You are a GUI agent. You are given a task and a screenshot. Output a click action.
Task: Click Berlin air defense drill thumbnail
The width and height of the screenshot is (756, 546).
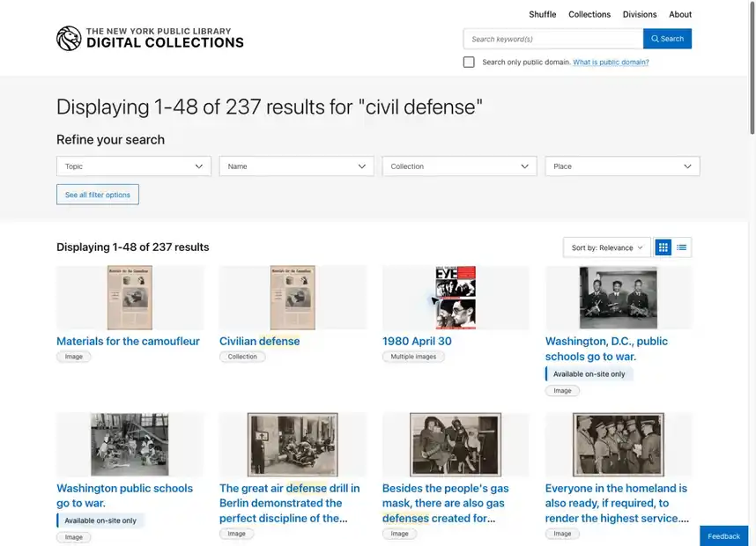tap(293, 445)
